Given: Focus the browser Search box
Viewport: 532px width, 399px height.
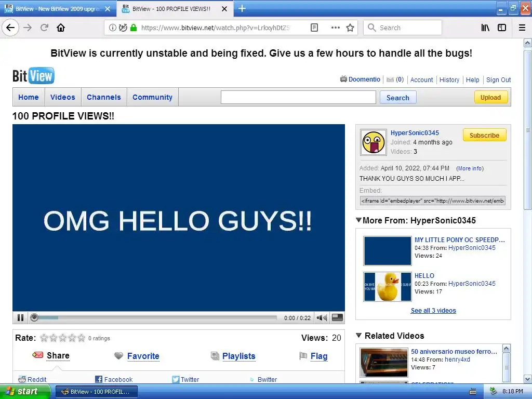Looking at the screenshot, I should click(x=403, y=28).
